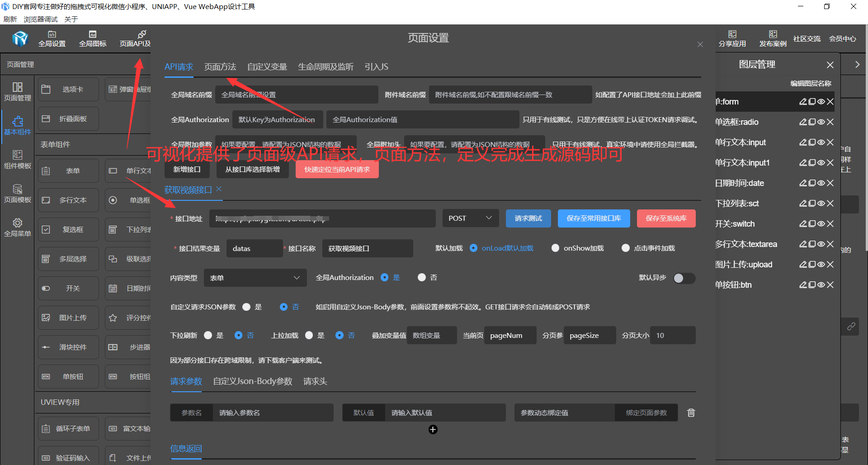Viewport: 868px width, 465px height.
Task: Switch to the 生命周期及监听 tab
Action: click(325, 67)
